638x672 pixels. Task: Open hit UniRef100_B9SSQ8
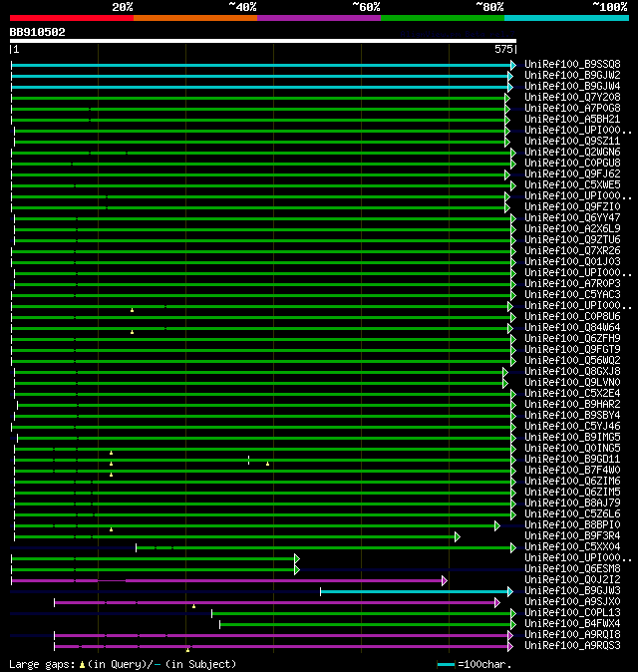point(572,64)
